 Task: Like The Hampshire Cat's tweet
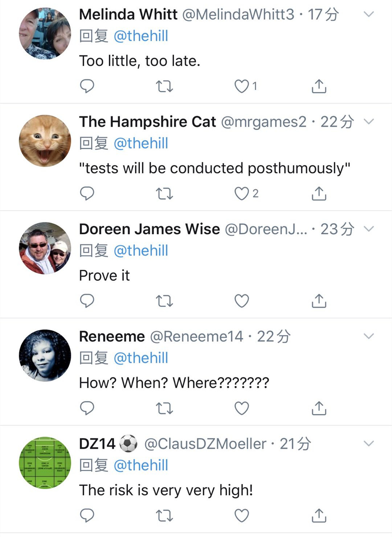[x=242, y=194]
